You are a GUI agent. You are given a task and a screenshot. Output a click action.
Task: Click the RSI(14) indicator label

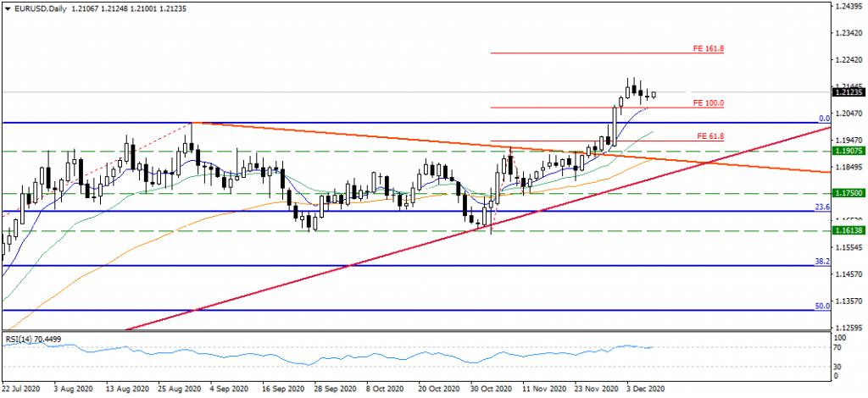[34, 340]
